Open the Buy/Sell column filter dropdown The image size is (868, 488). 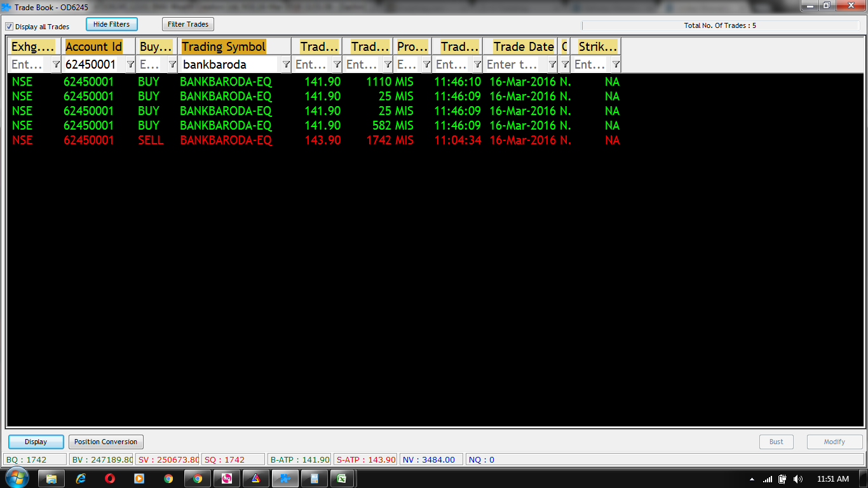point(172,65)
